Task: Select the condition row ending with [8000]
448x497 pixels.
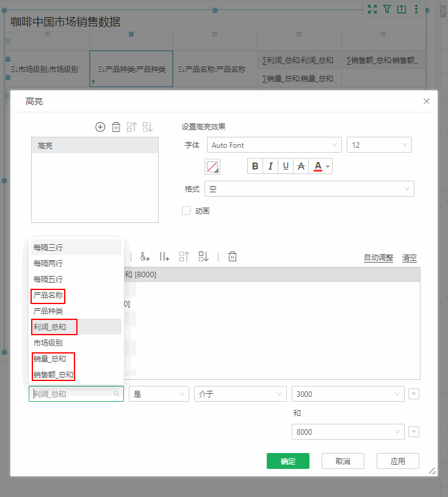Action: (272, 275)
